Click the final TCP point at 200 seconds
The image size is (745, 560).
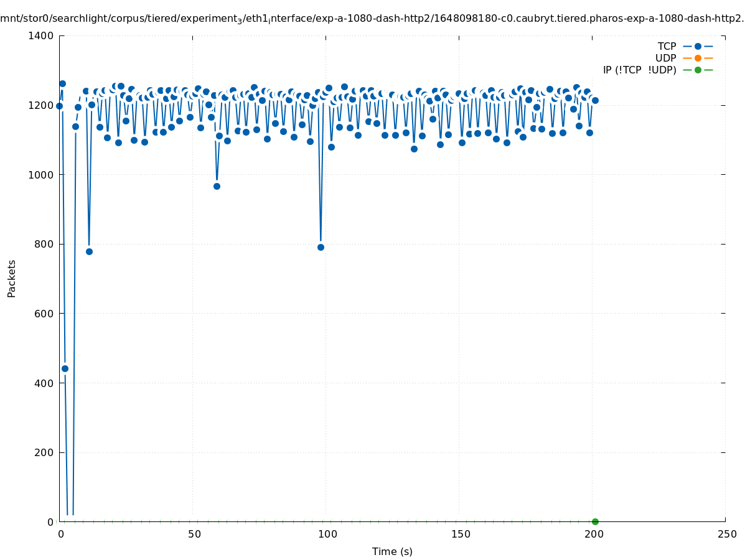pyautogui.click(x=595, y=100)
